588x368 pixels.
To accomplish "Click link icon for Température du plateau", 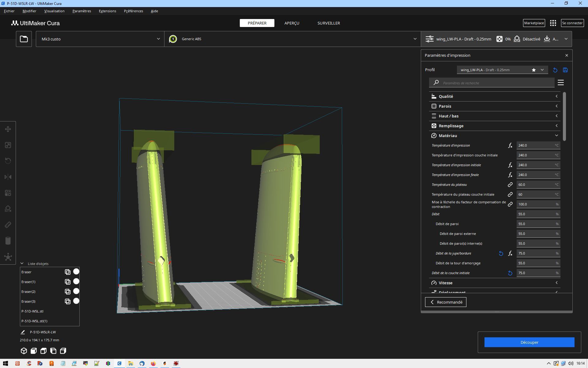I will click(x=510, y=185).
